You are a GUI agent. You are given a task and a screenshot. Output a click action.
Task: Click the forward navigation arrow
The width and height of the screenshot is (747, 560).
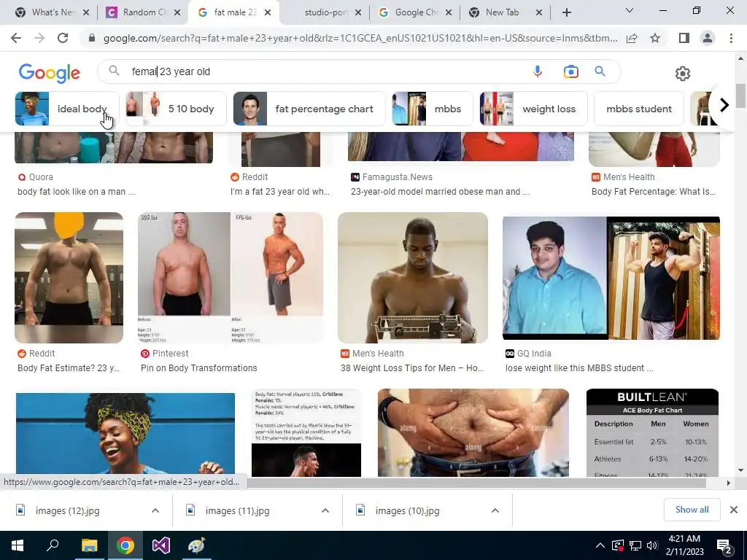39,38
